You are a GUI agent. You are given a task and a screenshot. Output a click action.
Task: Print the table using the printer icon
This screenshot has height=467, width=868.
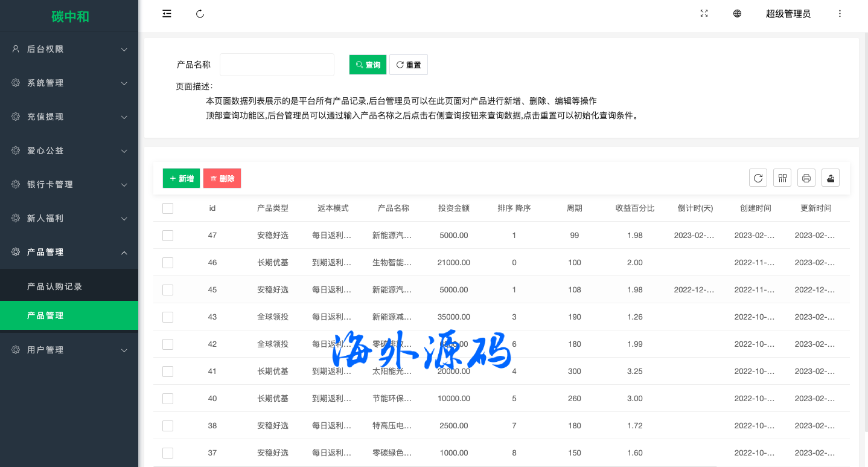coord(806,178)
